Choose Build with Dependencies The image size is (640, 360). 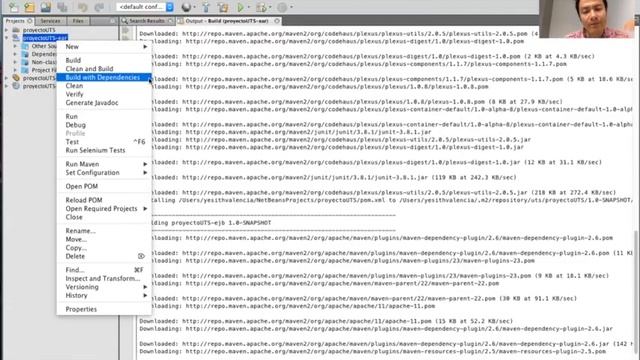(x=104, y=78)
